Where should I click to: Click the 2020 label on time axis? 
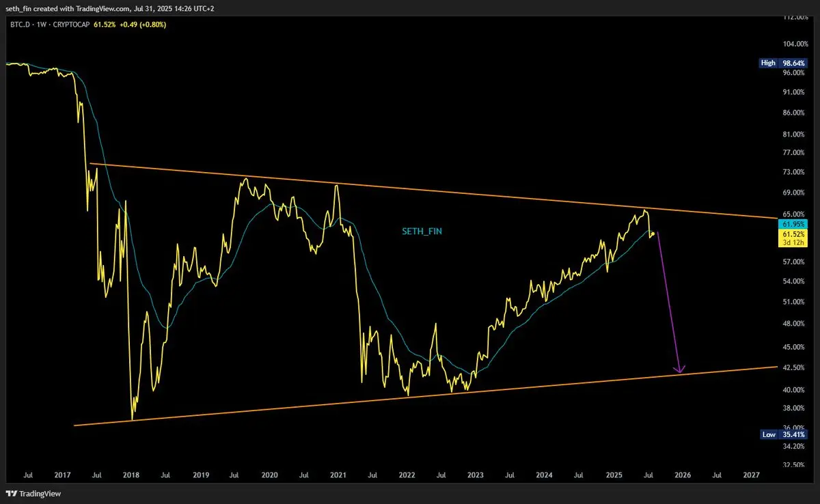click(x=269, y=474)
